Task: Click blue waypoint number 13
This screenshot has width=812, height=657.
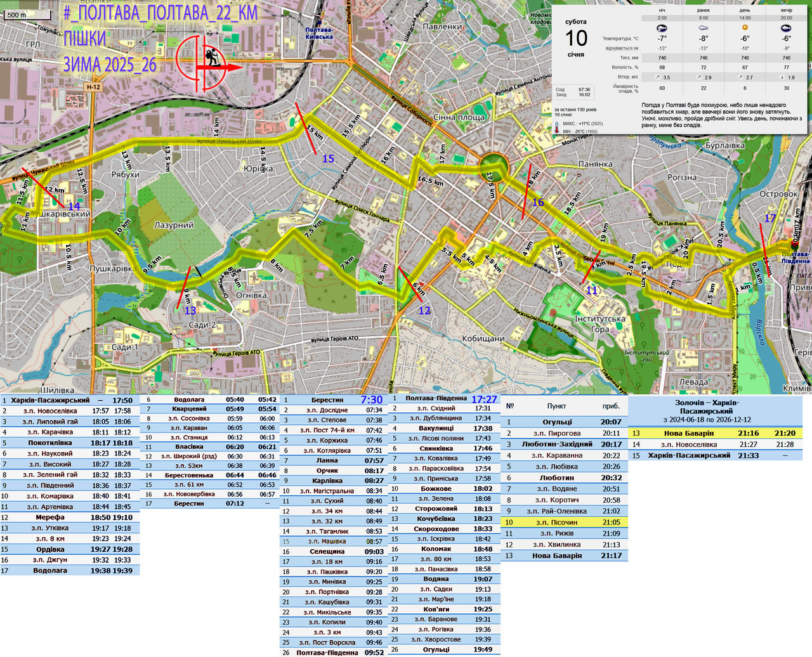Action: [x=190, y=310]
